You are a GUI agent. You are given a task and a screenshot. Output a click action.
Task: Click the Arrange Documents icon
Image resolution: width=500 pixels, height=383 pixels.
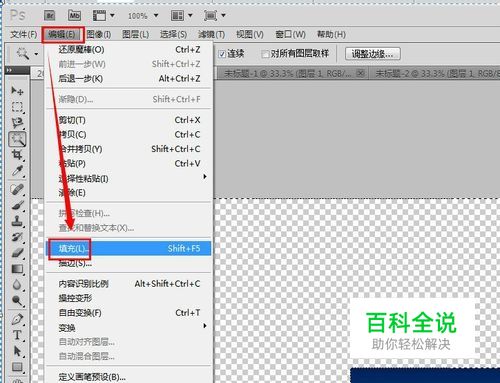click(177, 15)
